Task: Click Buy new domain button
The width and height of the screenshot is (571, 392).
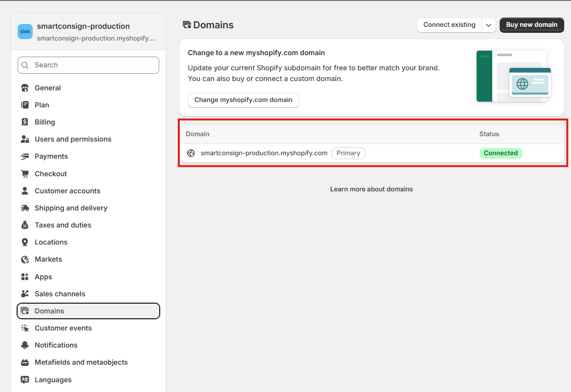Action: point(531,25)
